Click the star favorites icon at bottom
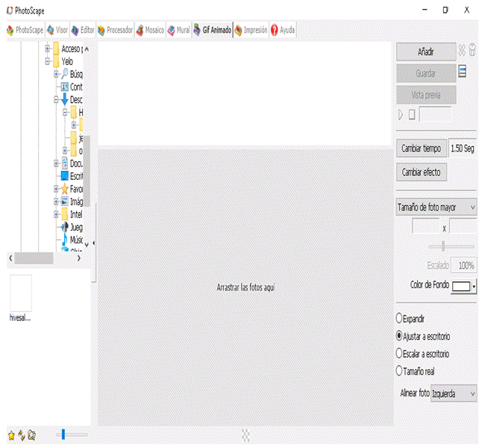 pos(11,435)
